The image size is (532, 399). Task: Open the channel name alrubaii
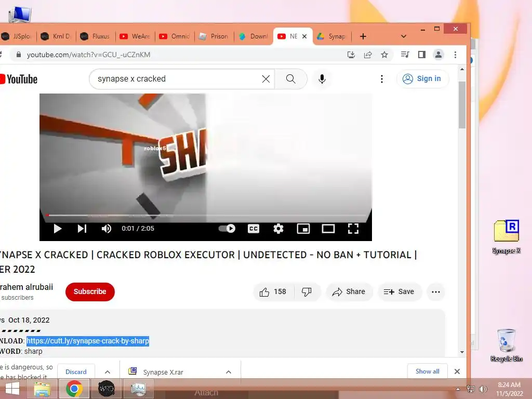(26, 287)
